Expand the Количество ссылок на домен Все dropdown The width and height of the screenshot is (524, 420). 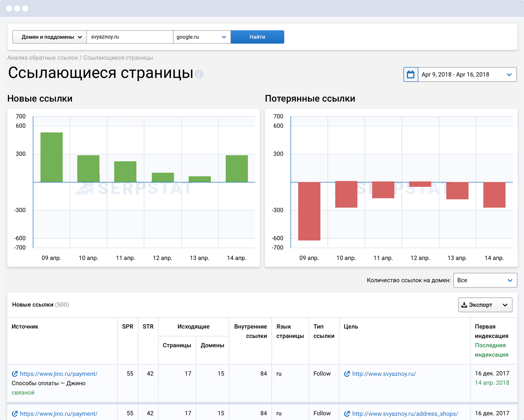point(485,280)
